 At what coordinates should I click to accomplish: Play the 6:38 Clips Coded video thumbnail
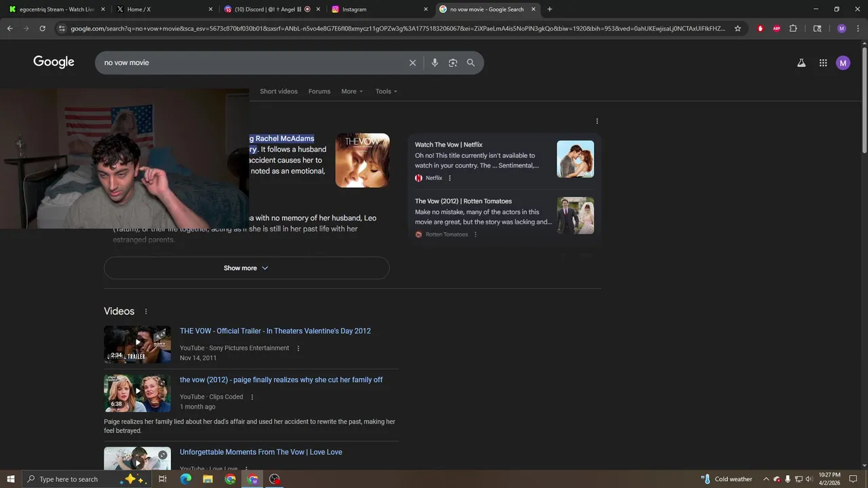[137, 393]
